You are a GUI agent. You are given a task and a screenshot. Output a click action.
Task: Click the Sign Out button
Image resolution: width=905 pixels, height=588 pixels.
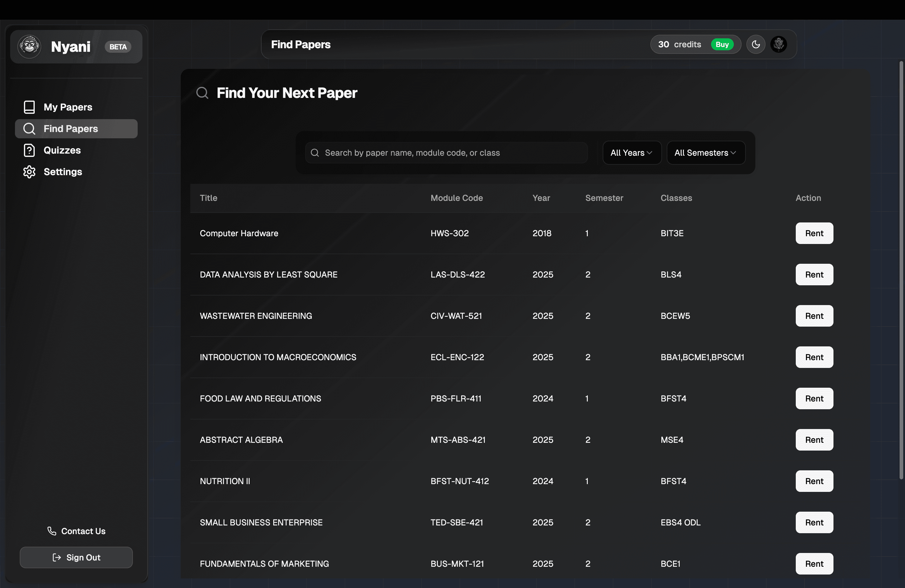tap(76, 557)
